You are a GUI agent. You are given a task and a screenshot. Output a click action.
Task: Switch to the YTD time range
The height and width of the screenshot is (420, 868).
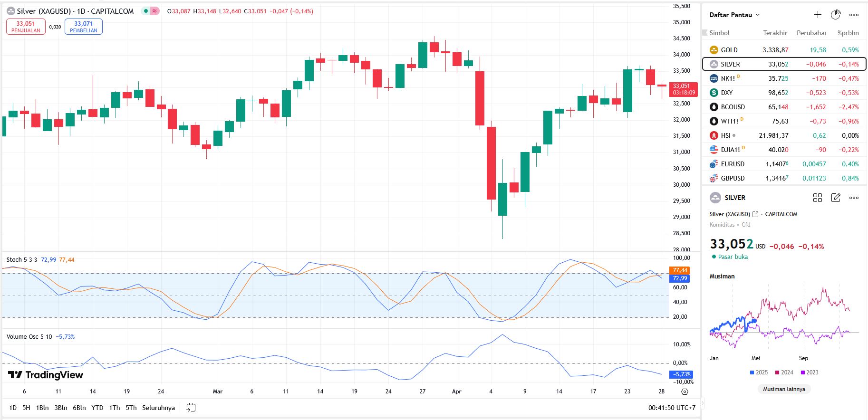97,408
